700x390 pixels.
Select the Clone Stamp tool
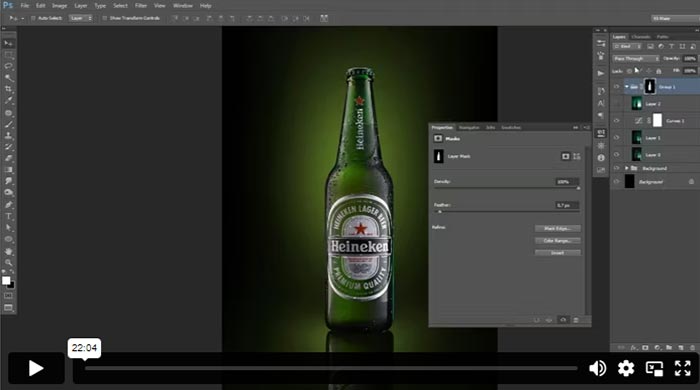[x=8, y=135]
